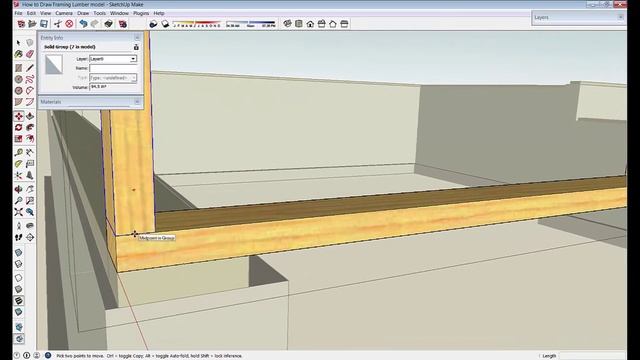The width and height of the screenshot is (640, 360).
Task: Activate the Orbit camera tool
Action: (18, 189)
